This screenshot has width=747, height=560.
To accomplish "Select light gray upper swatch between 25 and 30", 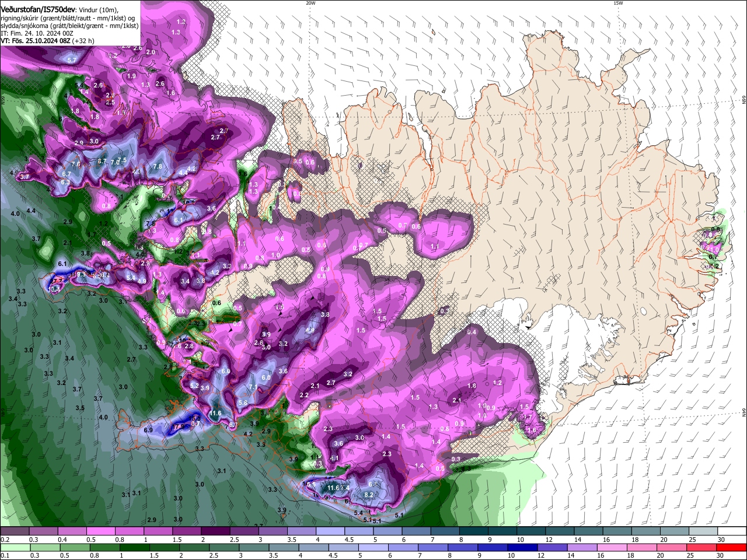I will [704, 531].
